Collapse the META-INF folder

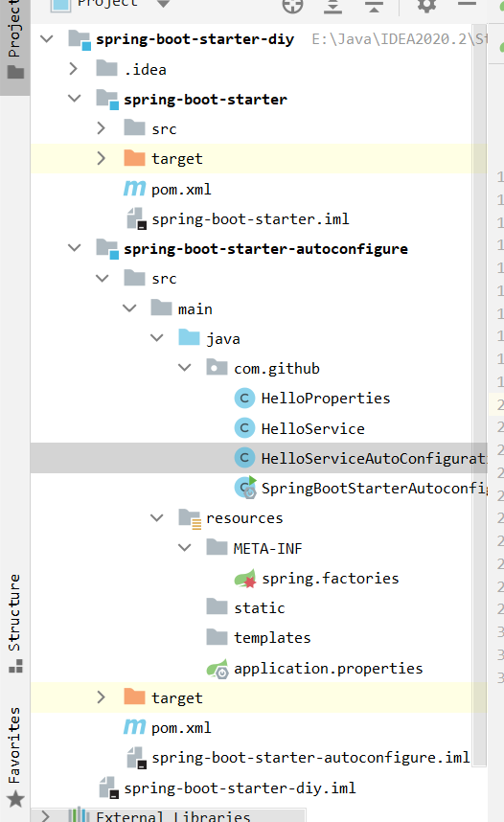click(x=185, y=548)
